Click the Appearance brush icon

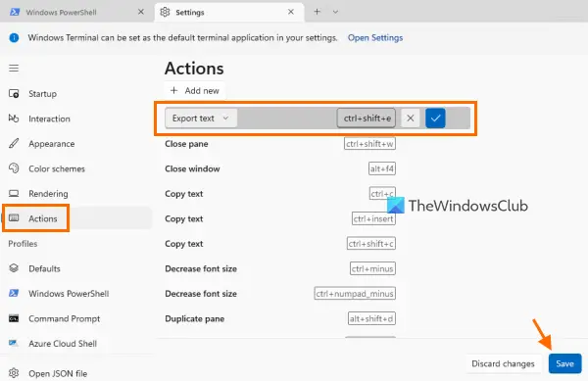tap(14, 143)
